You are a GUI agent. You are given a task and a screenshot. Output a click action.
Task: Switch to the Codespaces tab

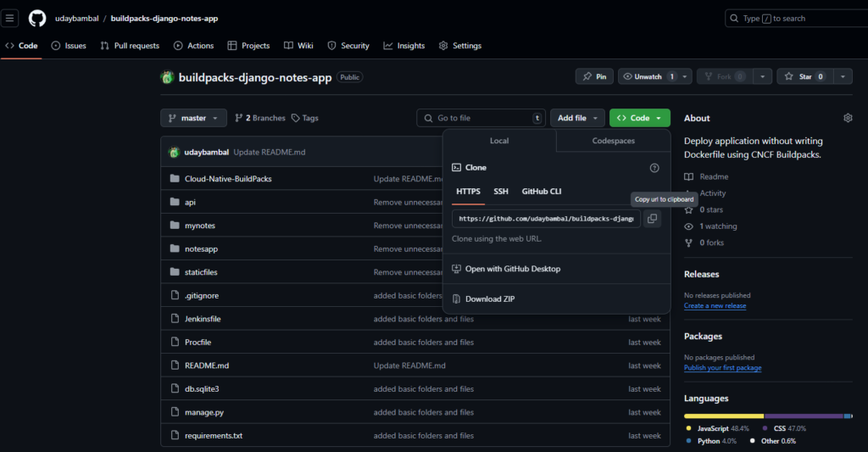coord(614,141)
